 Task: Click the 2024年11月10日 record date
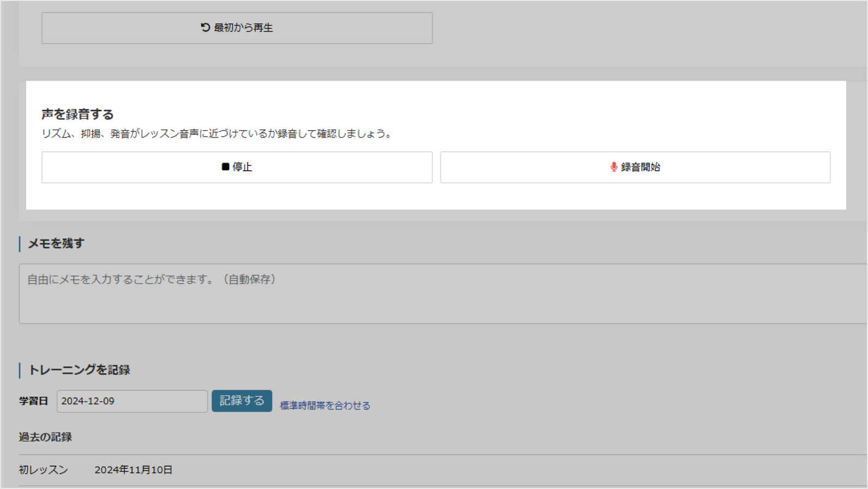[134, 470]
